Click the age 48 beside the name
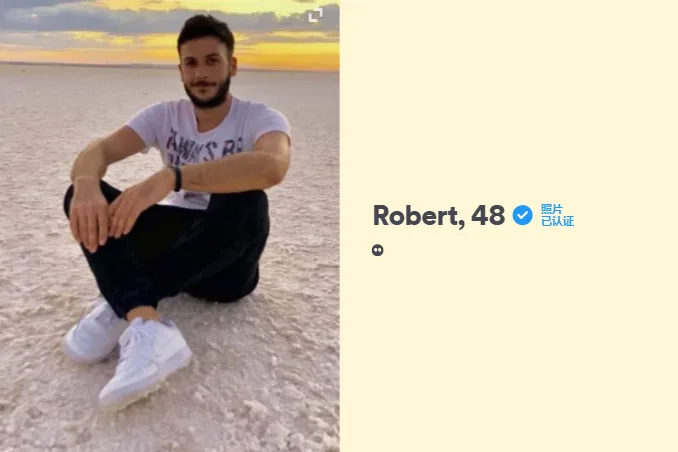 click(488, 215)
